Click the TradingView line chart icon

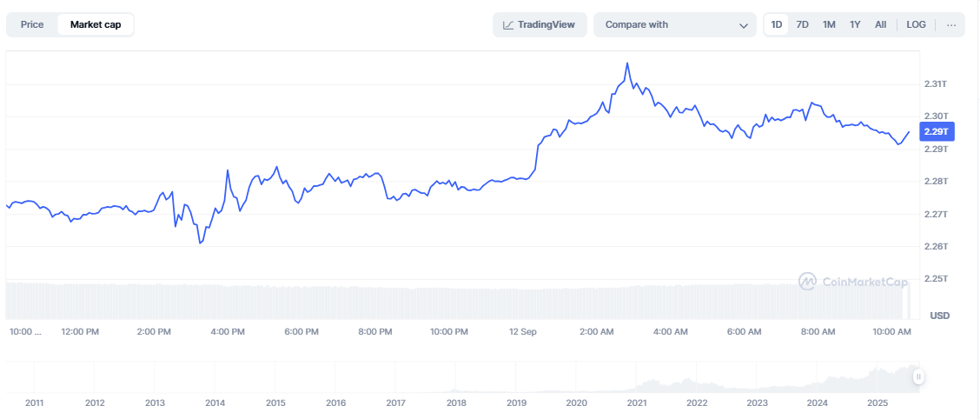click(x=509, y=25)
